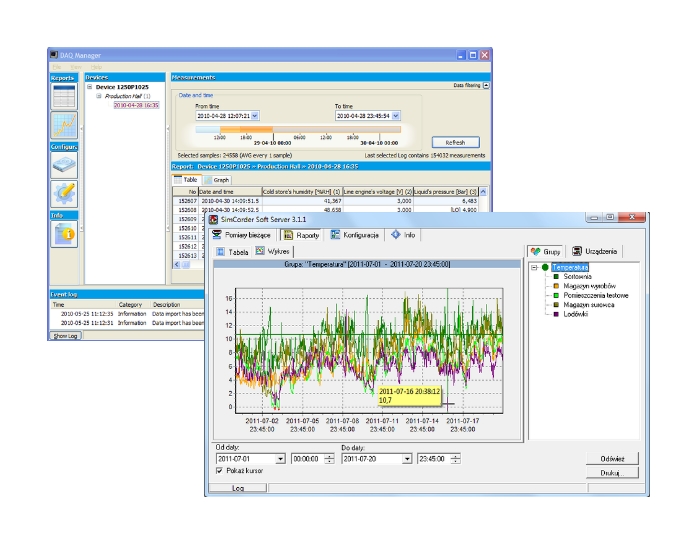Switch to the Tabela view tab
Screen dimensions: 690x540
click(x=233, y=252)
